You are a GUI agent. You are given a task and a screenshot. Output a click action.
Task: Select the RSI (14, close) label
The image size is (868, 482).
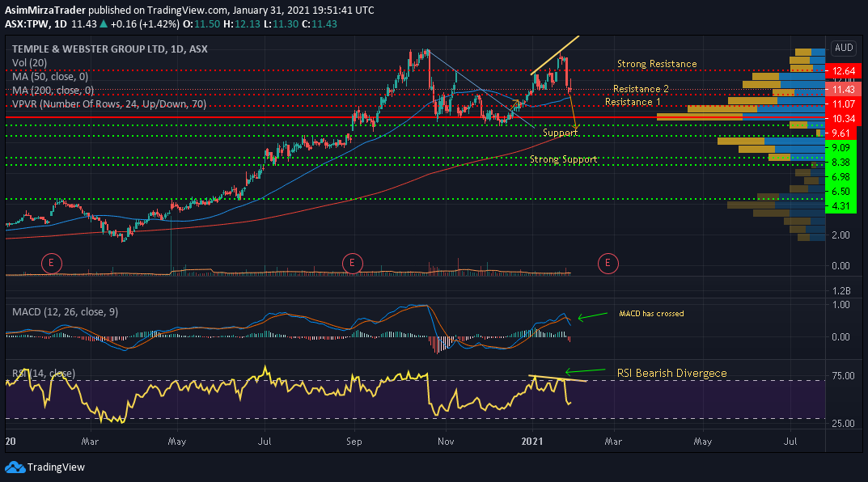coord(44,374)
